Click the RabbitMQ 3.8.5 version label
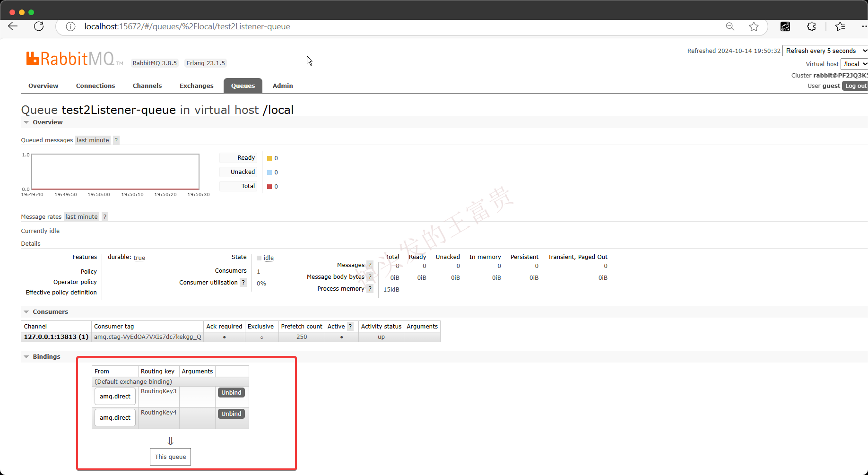The image size is (868, 475). click(x=155, y=63)
